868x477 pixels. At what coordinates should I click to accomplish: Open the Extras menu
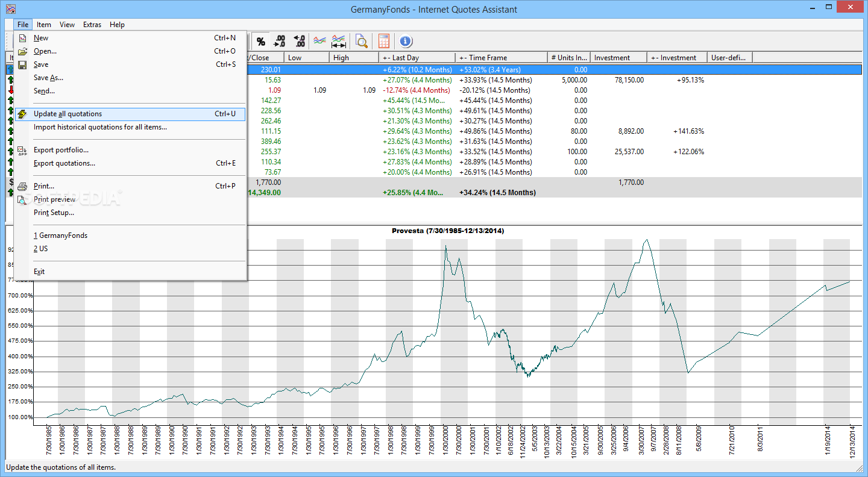tap(92, 25)
